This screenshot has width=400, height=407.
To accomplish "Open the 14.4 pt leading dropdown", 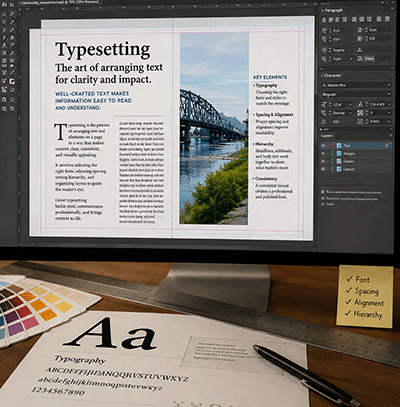I will click(x=389, y=105).
